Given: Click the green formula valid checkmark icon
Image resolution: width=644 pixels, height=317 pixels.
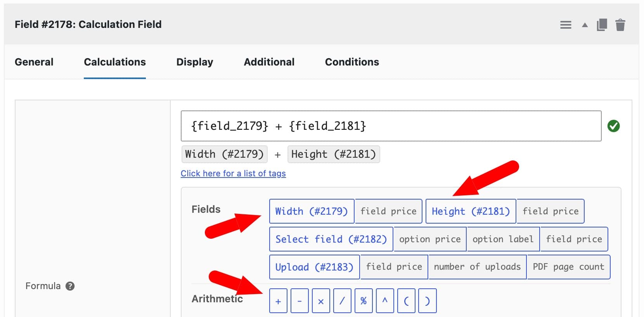Looking at the screenshot, I should [613, 126].
